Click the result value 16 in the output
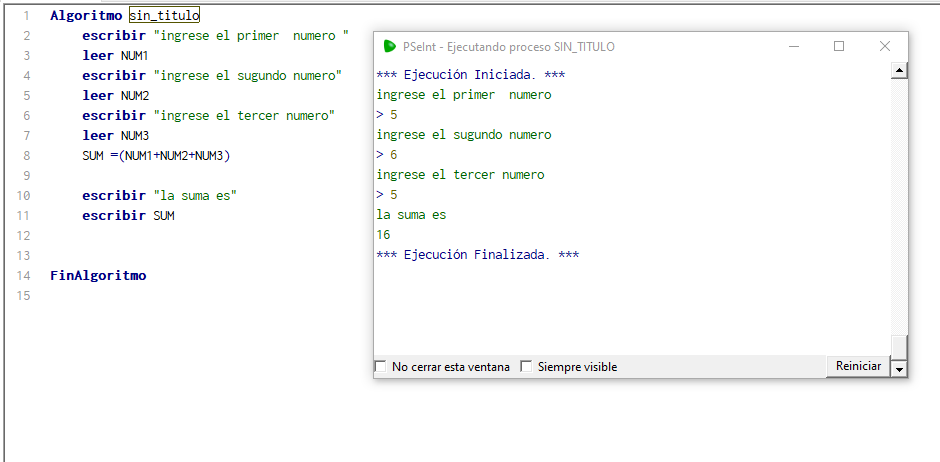This screenshot has width=940, height=462. click(x=383, y=235)
